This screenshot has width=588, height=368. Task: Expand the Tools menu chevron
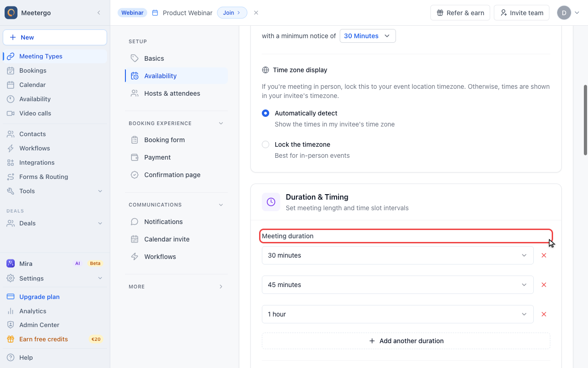click(x=100, y=191)
